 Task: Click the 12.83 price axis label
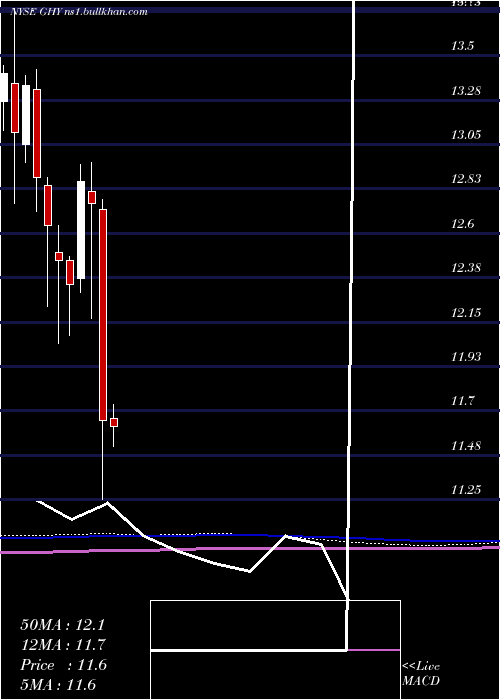coord(466,179)
